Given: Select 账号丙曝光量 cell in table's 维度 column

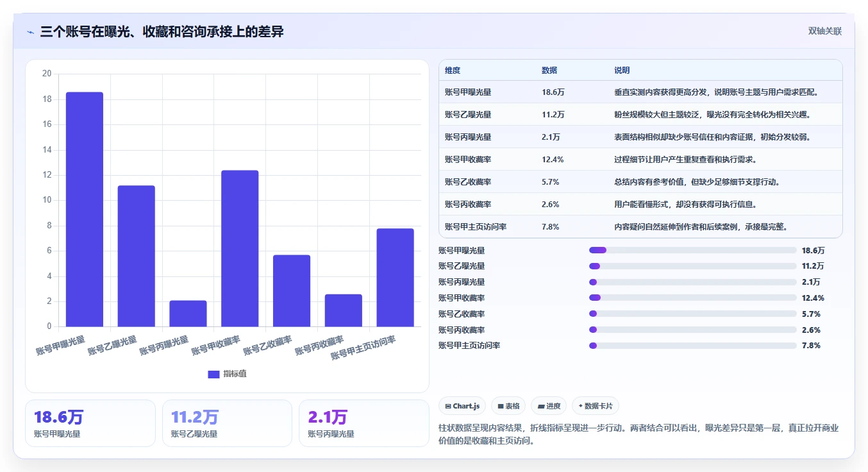Looking at the screenshot, I should (x=468, y=137).
